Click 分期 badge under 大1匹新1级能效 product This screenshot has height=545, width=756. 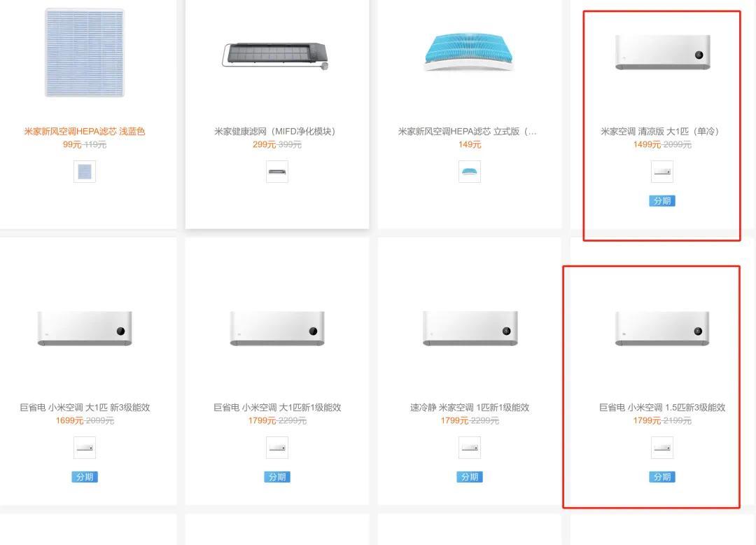click(277, 477)
